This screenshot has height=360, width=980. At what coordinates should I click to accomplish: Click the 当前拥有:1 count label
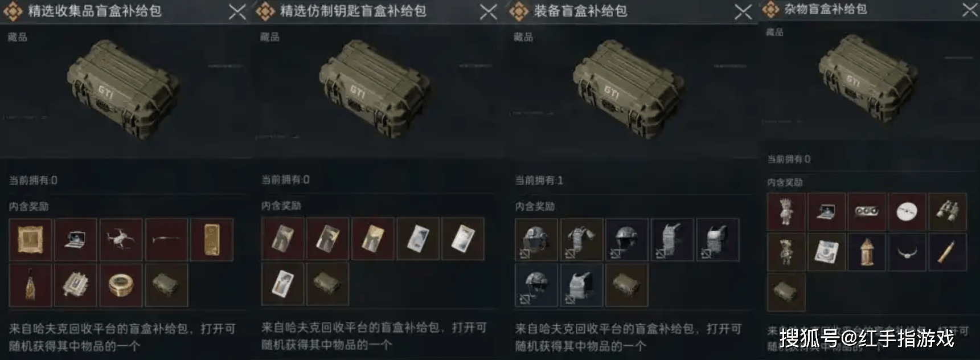pos(539,180)
